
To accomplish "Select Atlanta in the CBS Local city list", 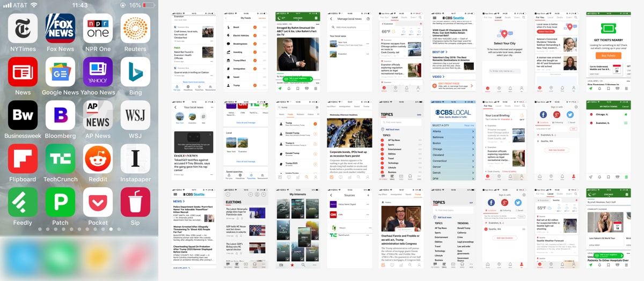I will tap(453, 131).
